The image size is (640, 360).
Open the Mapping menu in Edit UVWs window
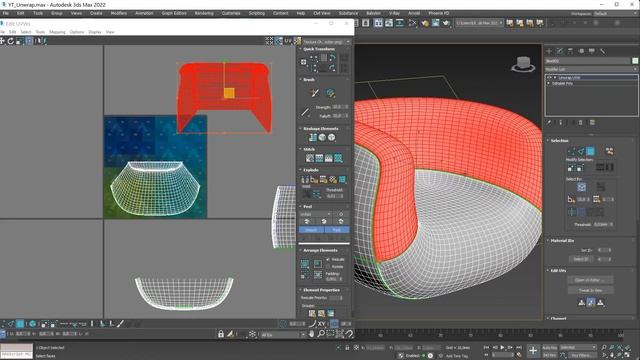[57, 32]
